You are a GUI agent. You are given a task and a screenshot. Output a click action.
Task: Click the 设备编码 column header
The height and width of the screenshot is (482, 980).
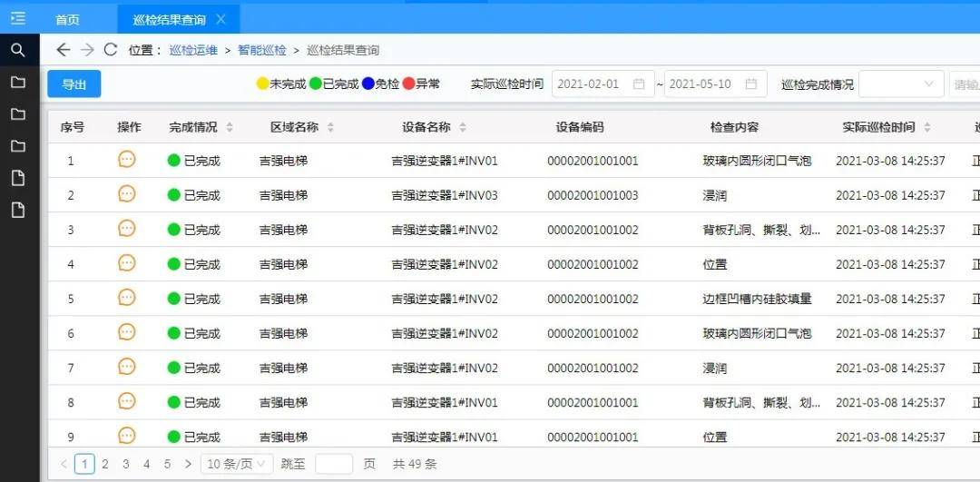tap(580, 127)
